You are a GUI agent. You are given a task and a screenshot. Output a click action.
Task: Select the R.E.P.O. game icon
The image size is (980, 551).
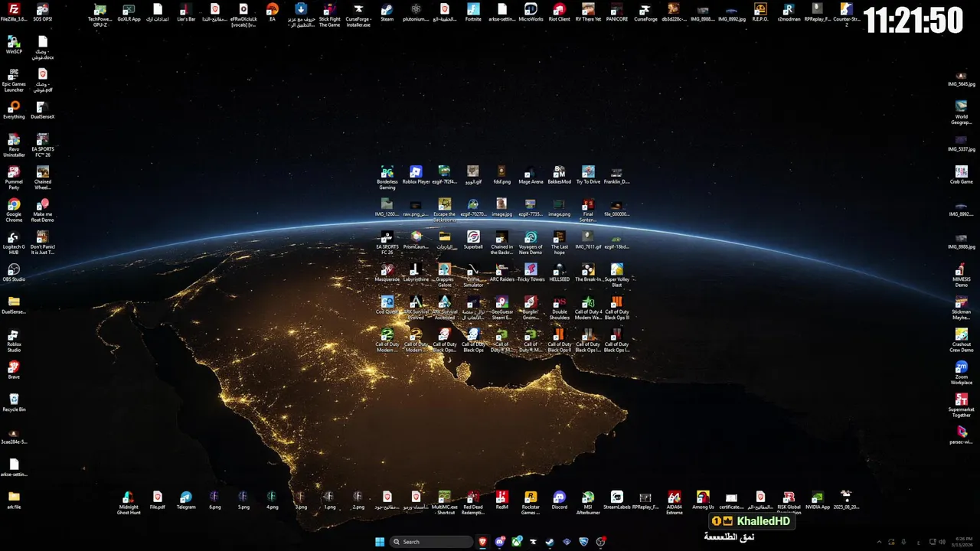tap(760, 13)
